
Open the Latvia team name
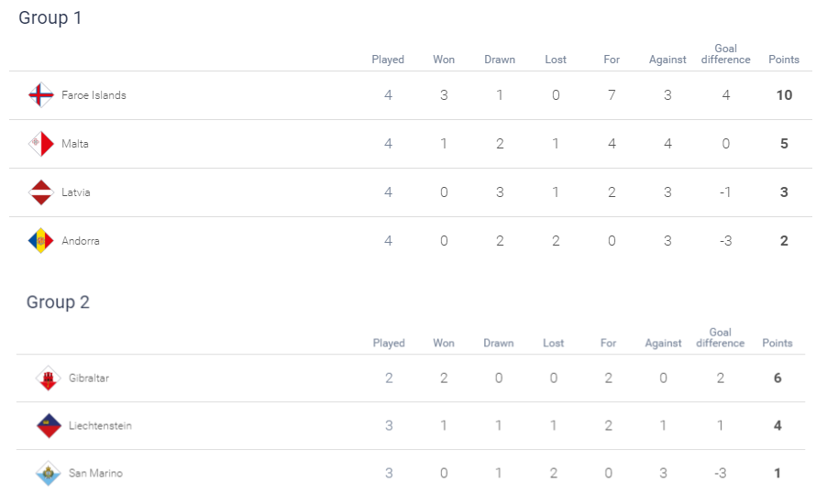76,192
